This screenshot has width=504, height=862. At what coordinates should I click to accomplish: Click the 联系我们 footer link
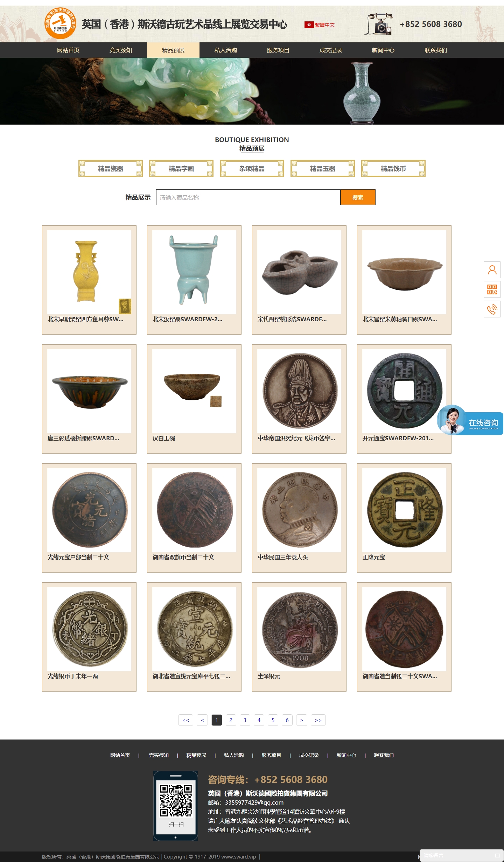[x=384, y=755]
